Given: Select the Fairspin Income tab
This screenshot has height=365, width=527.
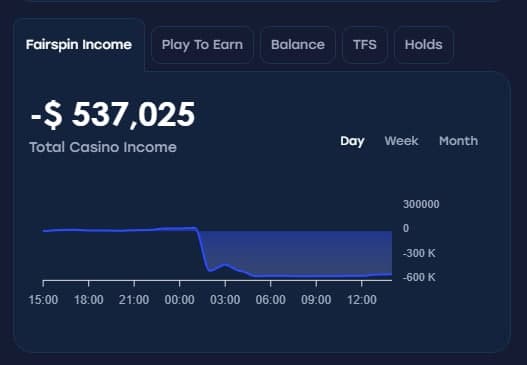Looking at the screenshot, I should [x=79, y=45].
